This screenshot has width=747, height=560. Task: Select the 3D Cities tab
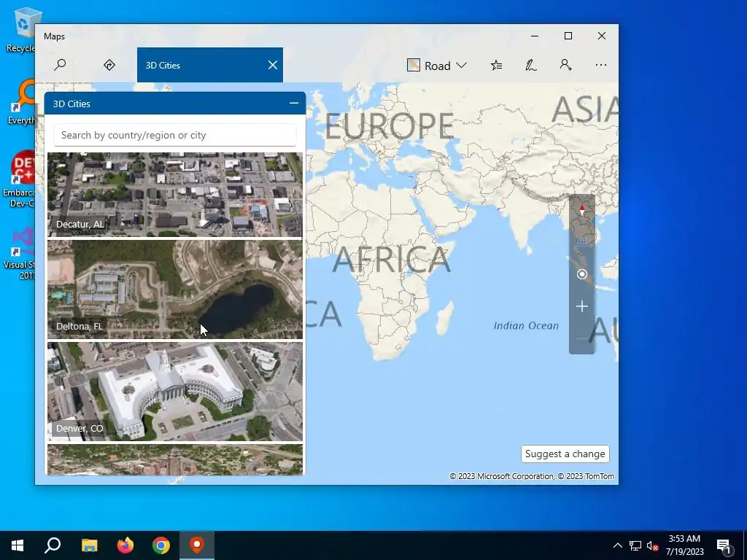[210, 65]
